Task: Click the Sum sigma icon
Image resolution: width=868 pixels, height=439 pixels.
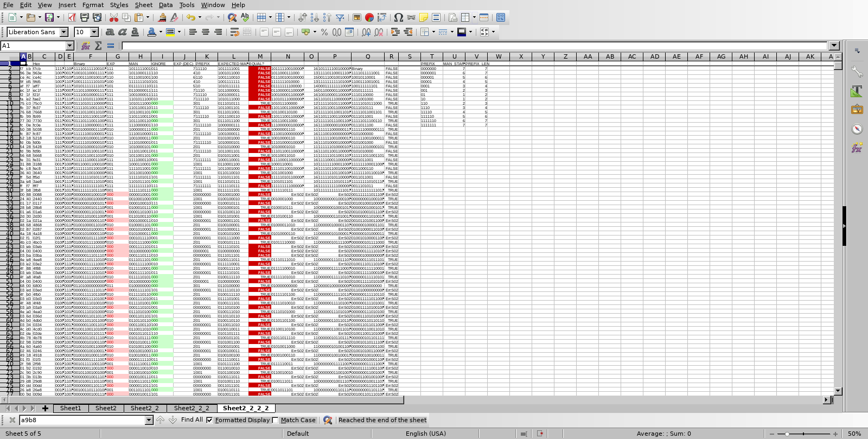Action: [98, 46]
